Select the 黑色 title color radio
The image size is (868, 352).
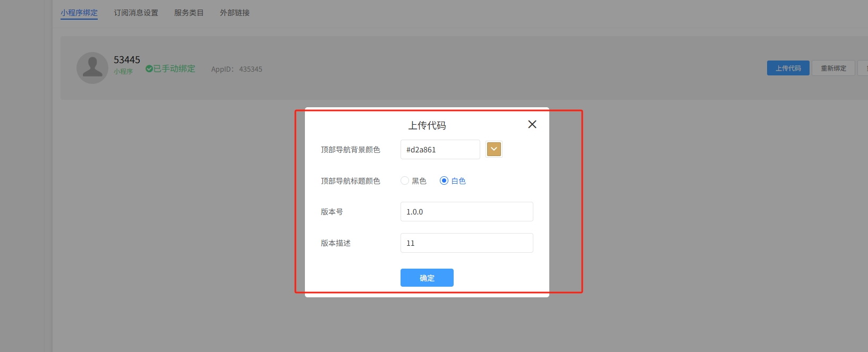[405, 181]
